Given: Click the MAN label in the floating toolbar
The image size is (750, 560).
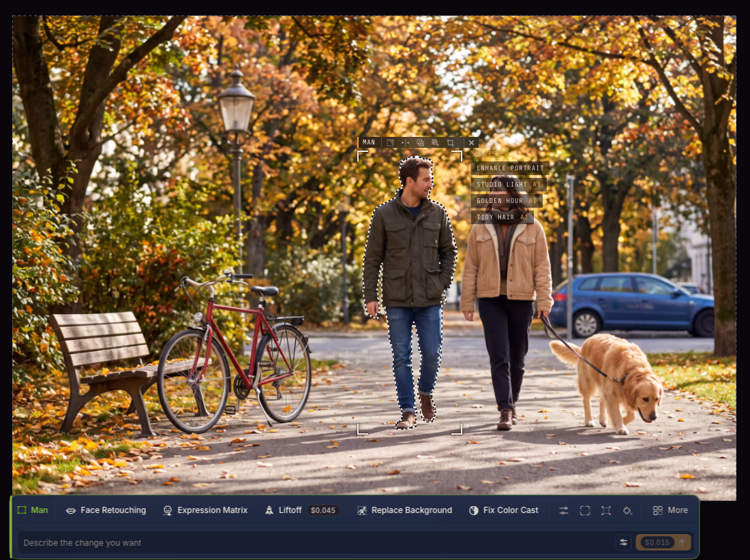Looking at the screenshot, I should [x=369, y=142].
